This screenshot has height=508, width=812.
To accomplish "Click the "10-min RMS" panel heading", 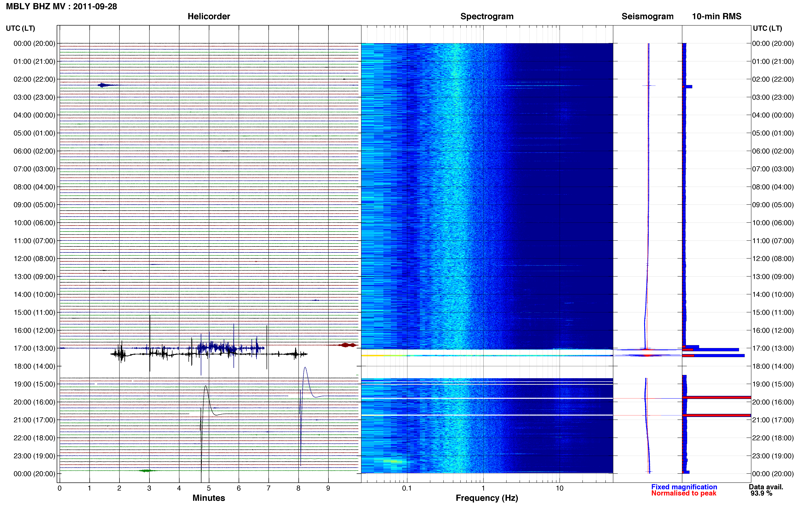I will pos(716,16).
